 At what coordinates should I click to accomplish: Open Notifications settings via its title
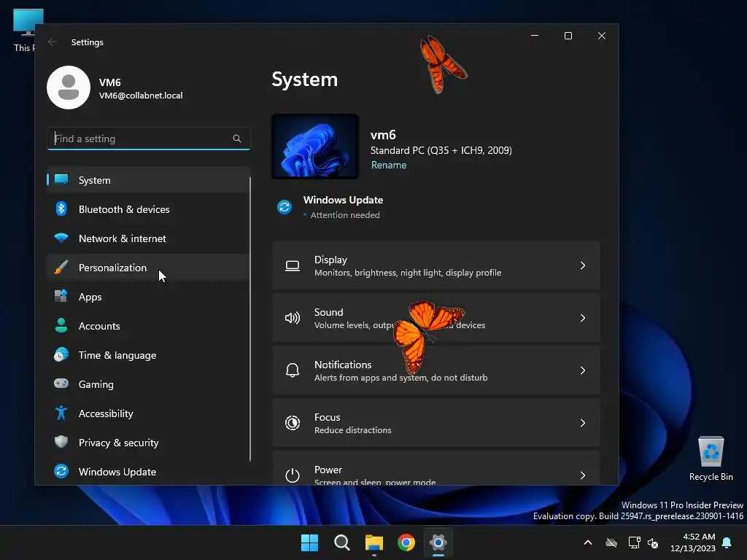tap(343, 365)
